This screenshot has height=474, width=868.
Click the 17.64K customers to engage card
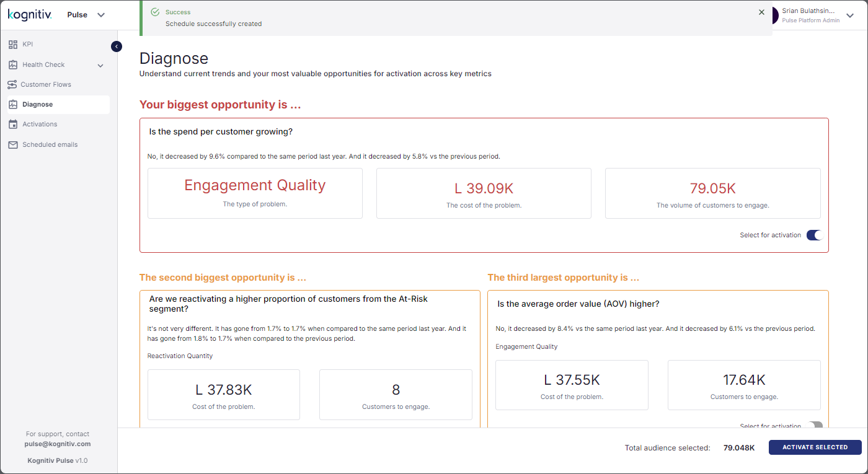tap(744, 385)
